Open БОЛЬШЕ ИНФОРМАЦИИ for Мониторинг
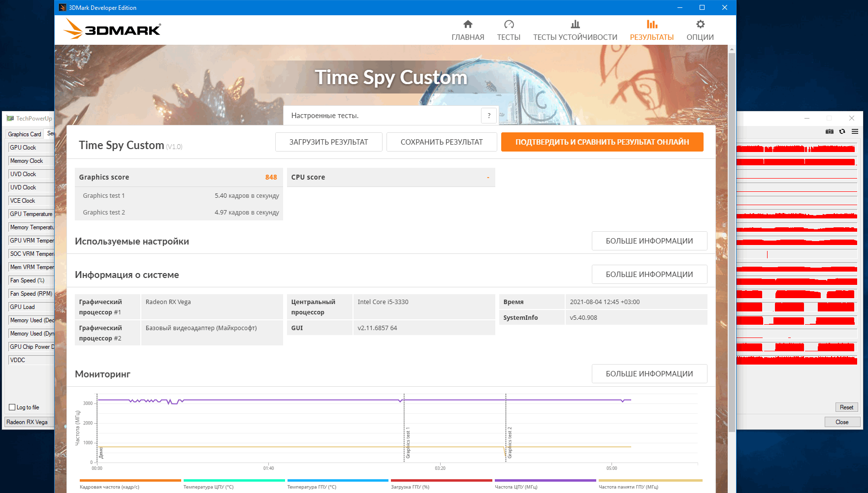The width and height of the screenshot is (868, 493). [649, 373]
